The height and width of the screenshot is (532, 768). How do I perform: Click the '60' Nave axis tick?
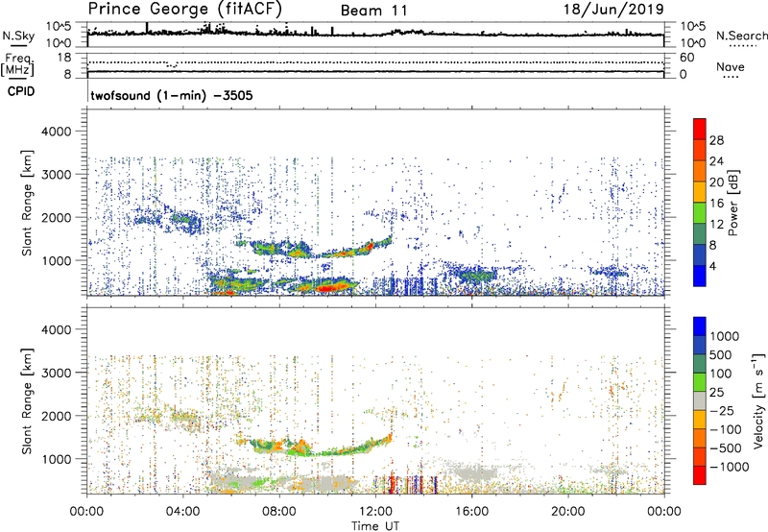686,58
